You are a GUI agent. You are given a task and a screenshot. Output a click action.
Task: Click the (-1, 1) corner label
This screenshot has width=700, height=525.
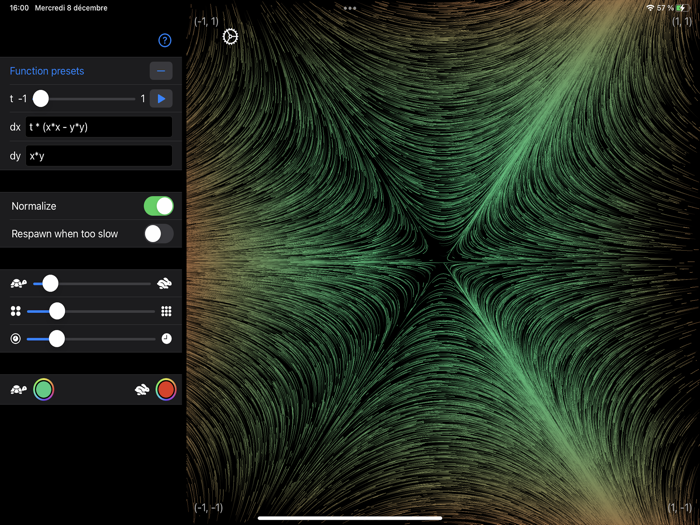coord(206,21)
